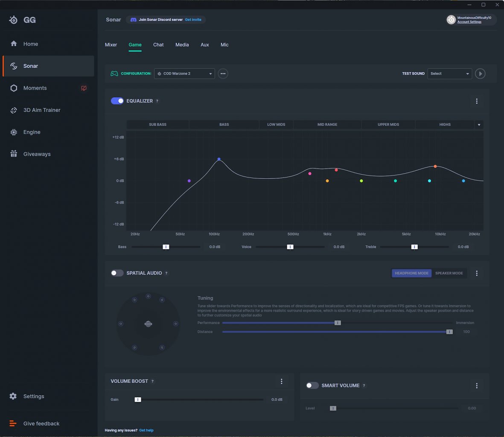The width and height of the screenshot is (504, 437).
Task: Enable the Smart Volume toggle
Action: pyautogui.click(x=312, y=385)
